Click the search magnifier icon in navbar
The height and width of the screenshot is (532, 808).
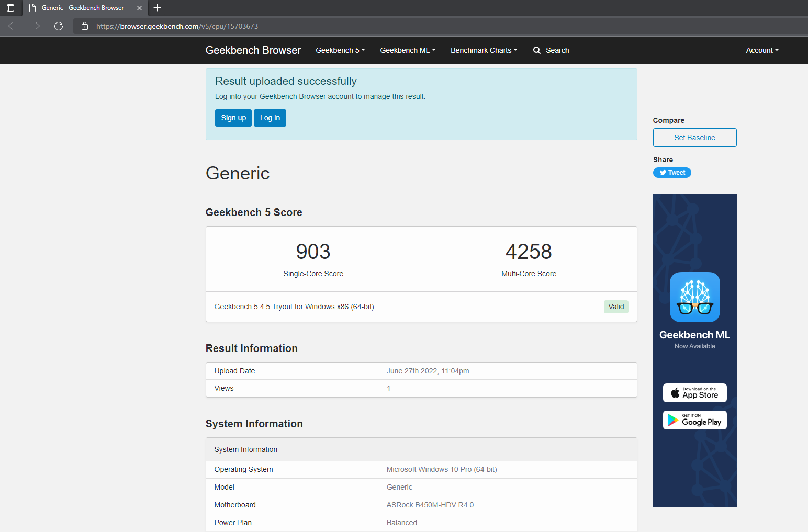537,50
